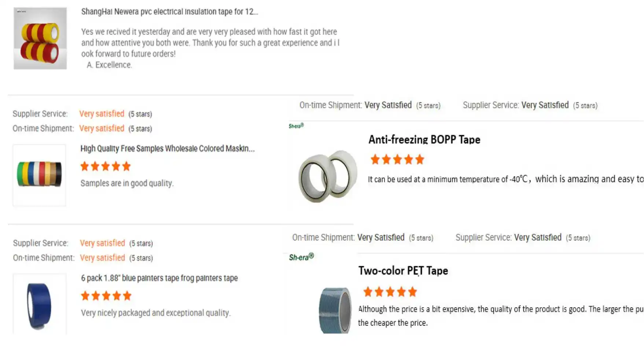Screen dimensions: 644x349
Task: View the clear BOPP tape rolls image
Action: click(328, 176)
